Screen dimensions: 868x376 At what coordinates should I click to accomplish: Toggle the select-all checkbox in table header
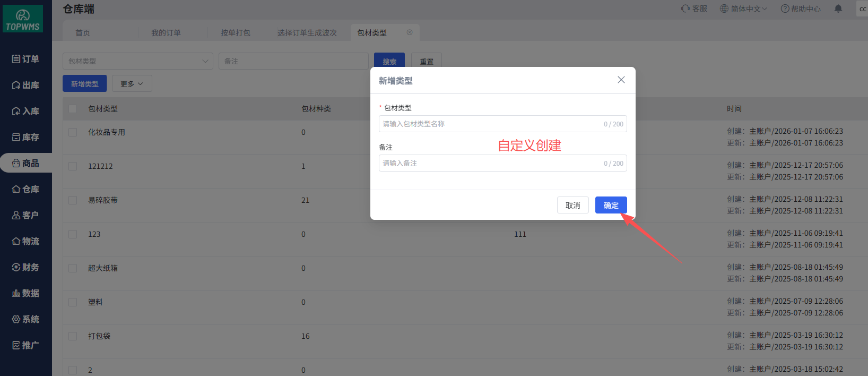pos(73,109)
